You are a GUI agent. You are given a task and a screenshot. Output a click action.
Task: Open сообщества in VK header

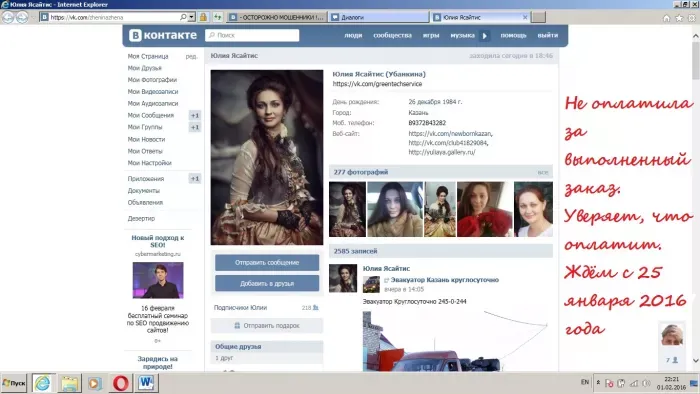[x=392, y=35]
